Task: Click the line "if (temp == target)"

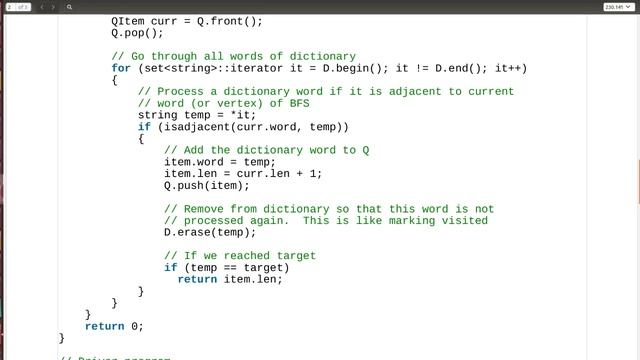Action: pos(227,268)
